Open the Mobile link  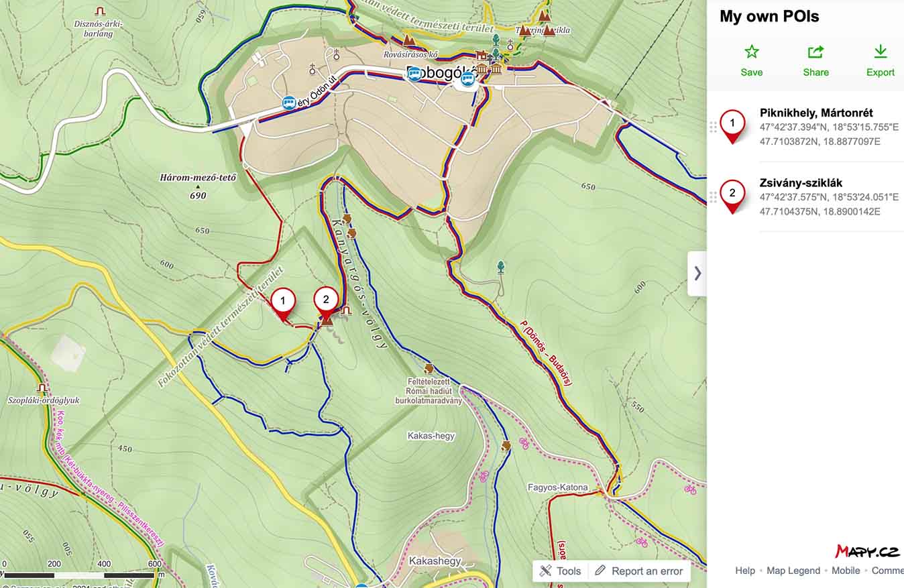coord(846,571)
